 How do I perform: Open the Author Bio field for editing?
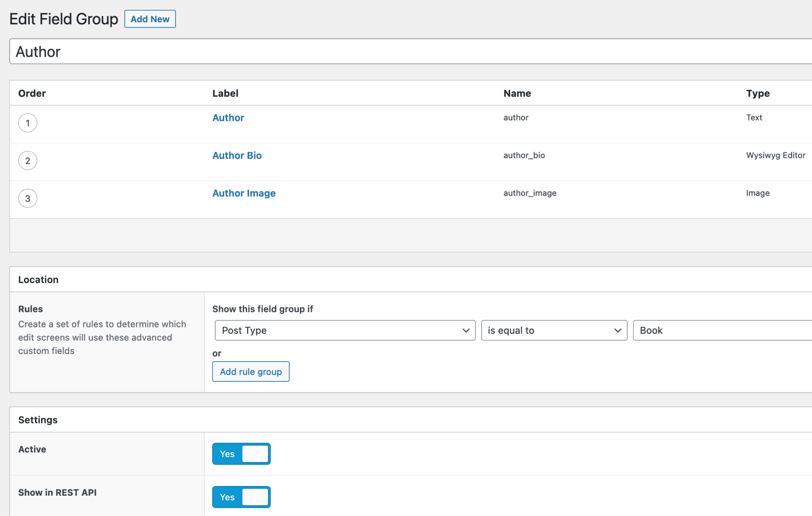click(x=237, y=155)
